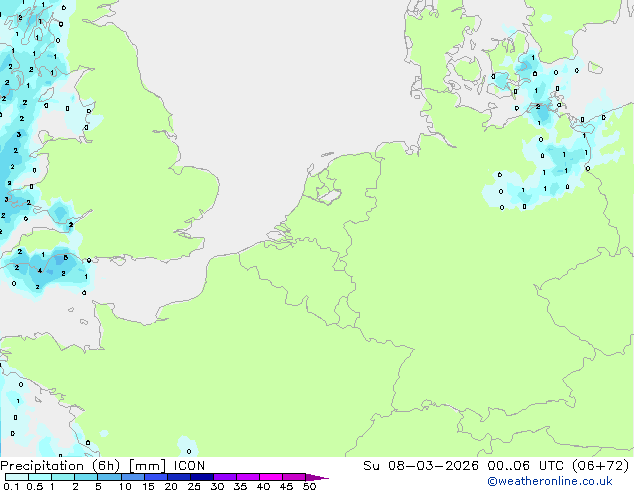
Task: Click the legend label "50"
Action: (309, 487)
